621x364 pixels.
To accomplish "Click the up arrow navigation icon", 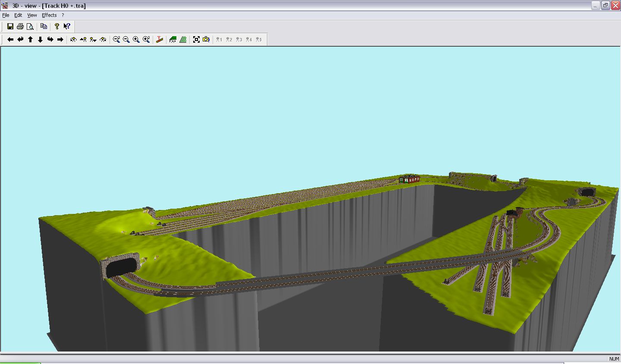I will coord(30,40).
